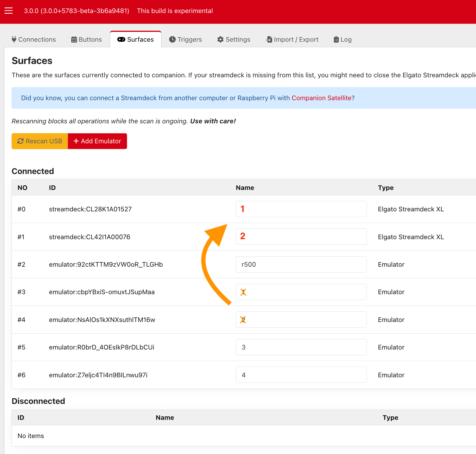
Task: Click the Add Emulator button
Action: coord(97,141)
